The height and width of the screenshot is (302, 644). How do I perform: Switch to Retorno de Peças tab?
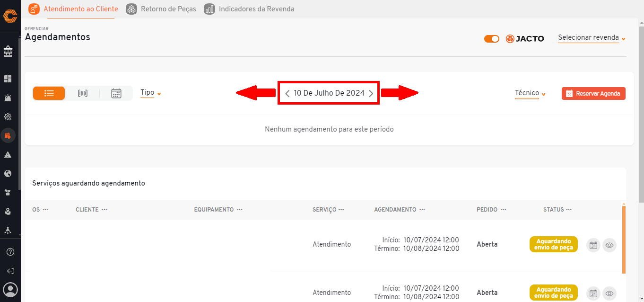[161, 9]
